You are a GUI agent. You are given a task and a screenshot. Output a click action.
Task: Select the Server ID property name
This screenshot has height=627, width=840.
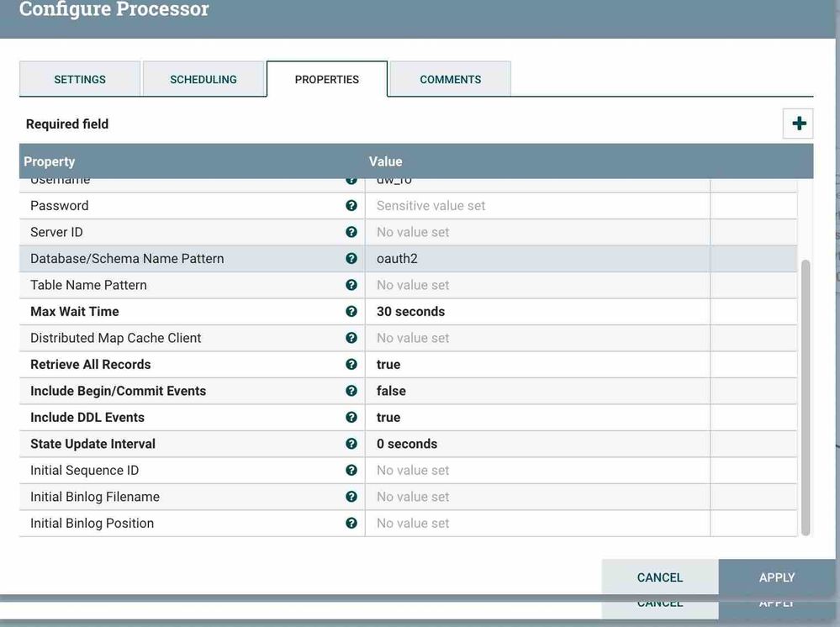57,232
